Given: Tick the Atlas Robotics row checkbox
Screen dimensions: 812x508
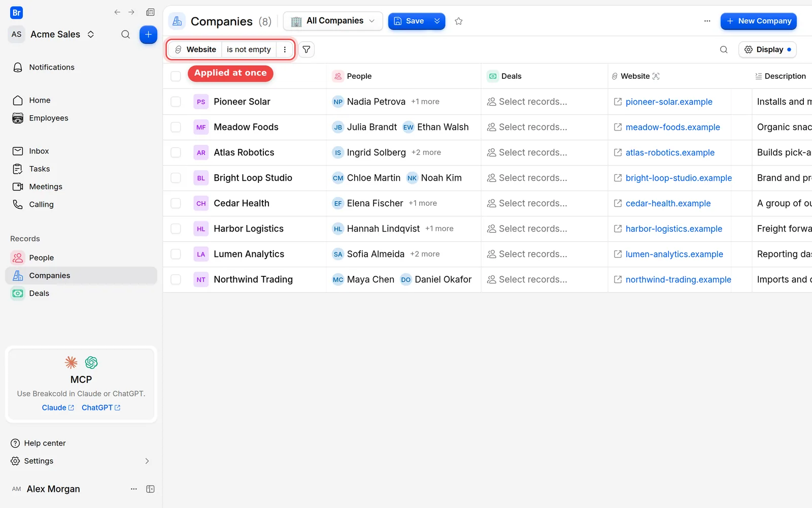Looking at the screenshot, I should (x=176, y=152).
